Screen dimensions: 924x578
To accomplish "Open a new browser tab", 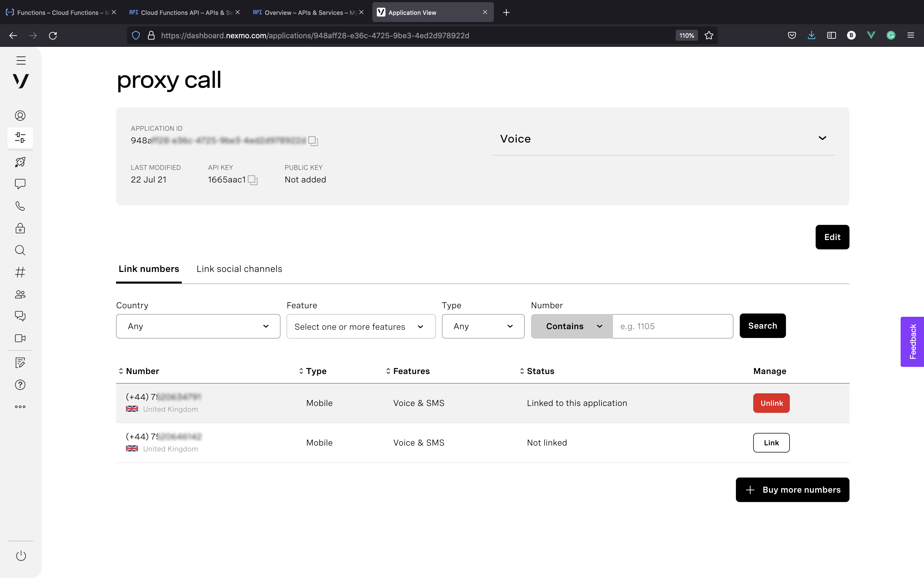I will [x=506, y=13].
